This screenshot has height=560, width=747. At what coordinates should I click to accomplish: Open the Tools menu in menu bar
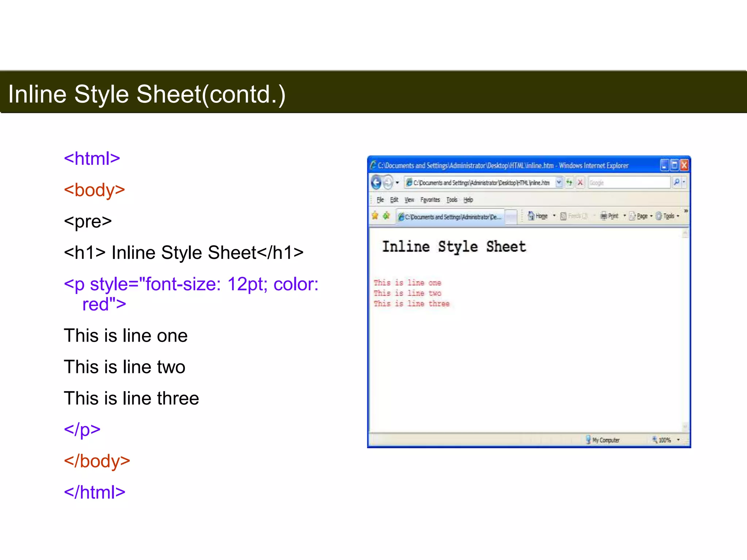[x=452, y=200]
